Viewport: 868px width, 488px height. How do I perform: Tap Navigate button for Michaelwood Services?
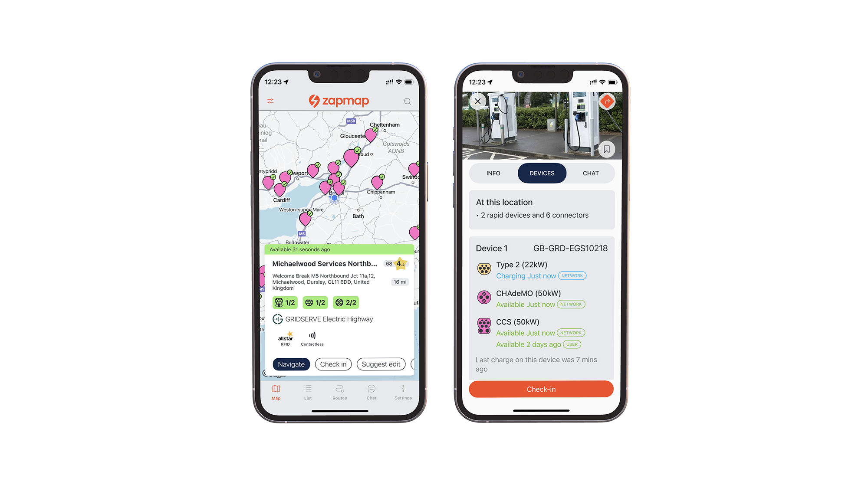(291, 364)
